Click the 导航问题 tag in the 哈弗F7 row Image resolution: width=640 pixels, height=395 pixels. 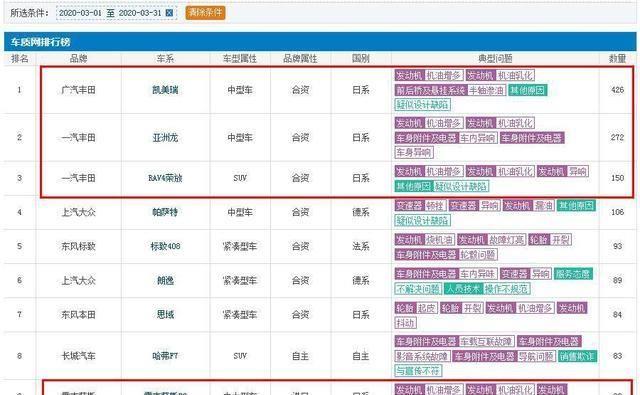pos(536,356)
